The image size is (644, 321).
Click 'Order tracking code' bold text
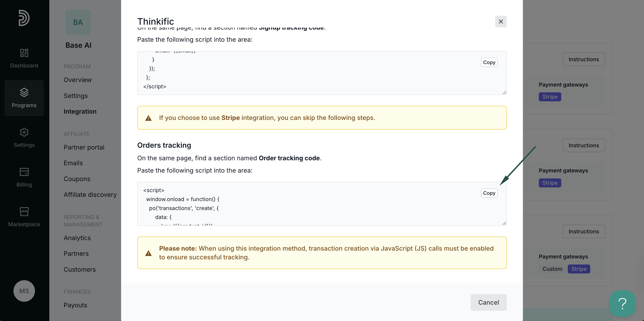(x=289, y=158)
